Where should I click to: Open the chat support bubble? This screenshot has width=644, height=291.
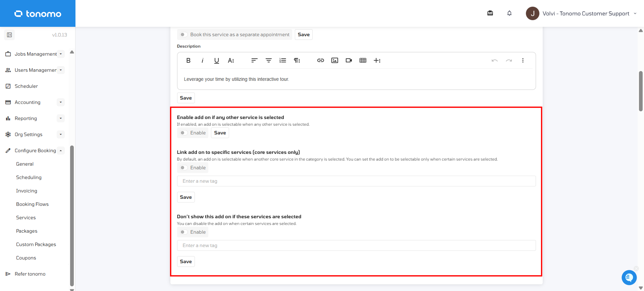pyautogui.click(x=629, y=277)
